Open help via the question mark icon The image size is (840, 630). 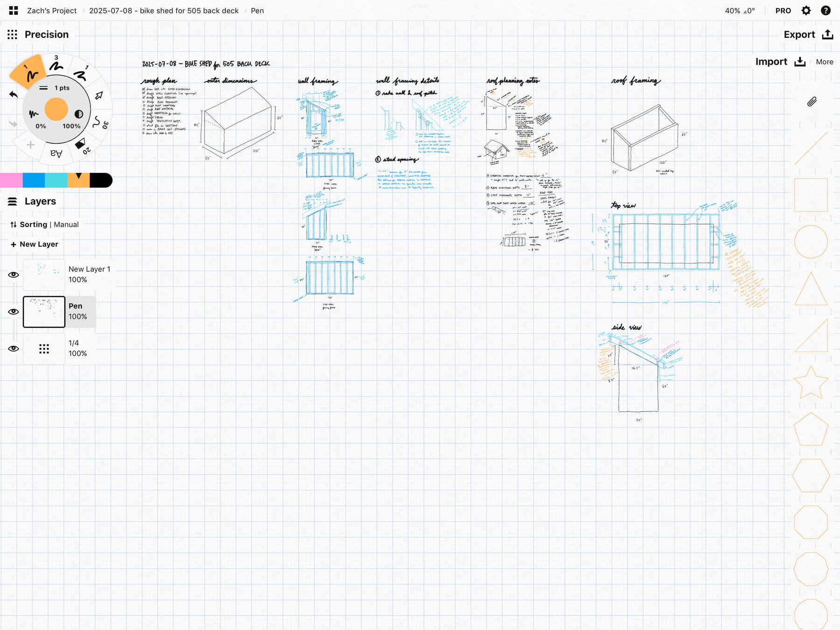pyautogui.click(x=826, y=10)
